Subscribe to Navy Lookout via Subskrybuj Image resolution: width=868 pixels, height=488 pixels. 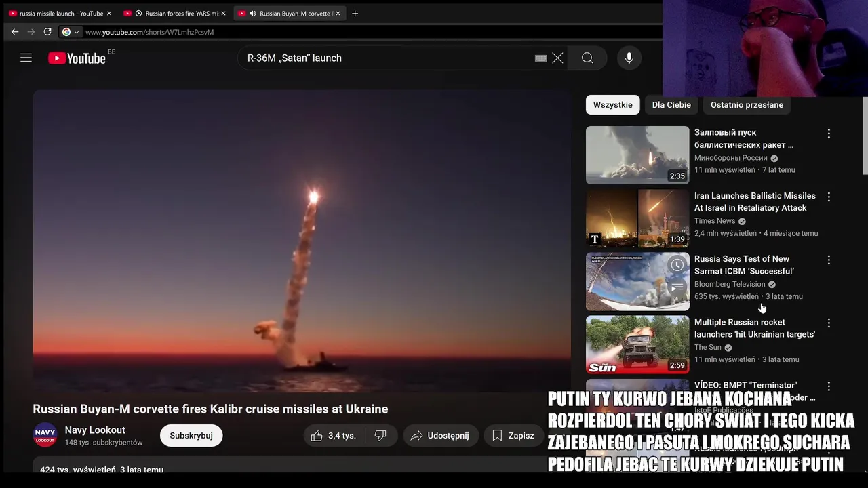[191, 436]
